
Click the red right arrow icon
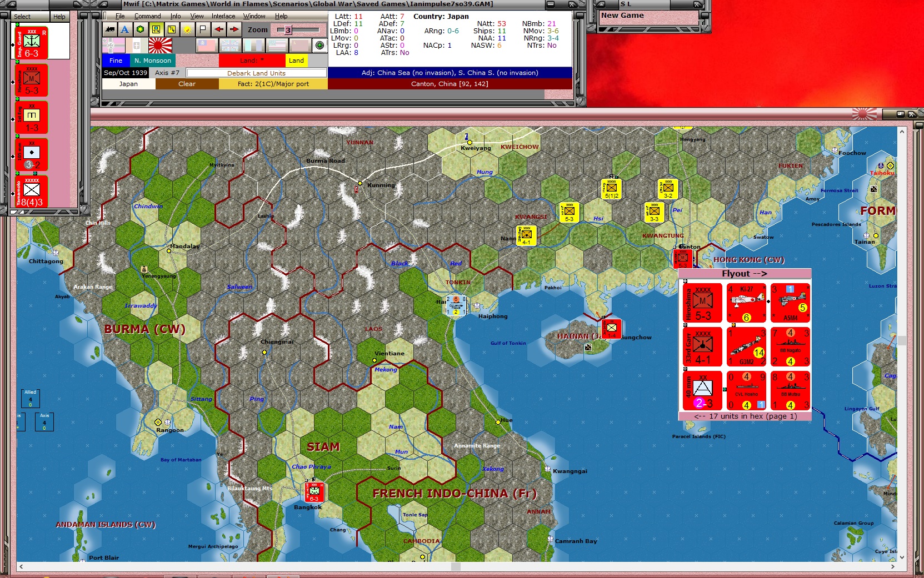coord(234,29)
